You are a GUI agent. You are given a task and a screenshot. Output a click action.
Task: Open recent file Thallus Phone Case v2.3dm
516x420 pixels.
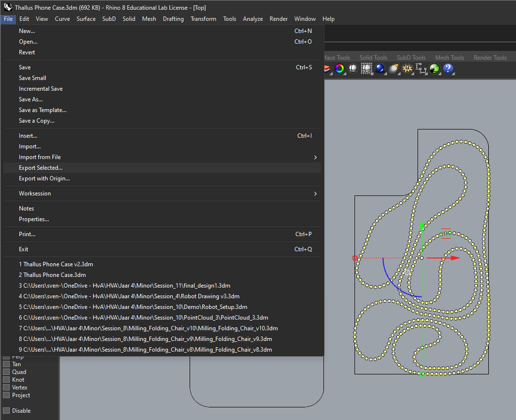(x=56, y=264)
